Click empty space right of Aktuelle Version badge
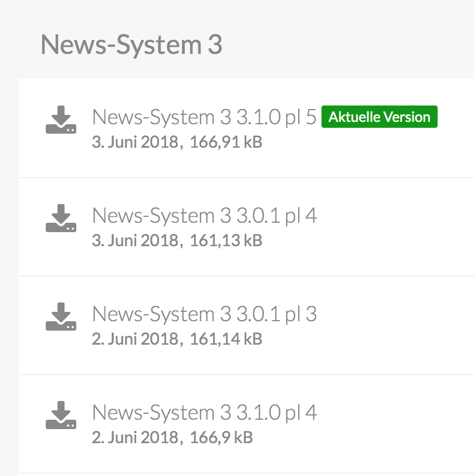This screenshot has width=474, height=476. [x=455, y=117]
